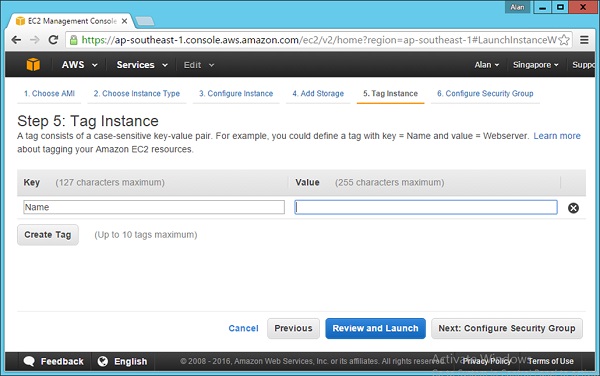Open the Alan account dropdown
The height and width of the screenshot is (376, 600).
487,65
